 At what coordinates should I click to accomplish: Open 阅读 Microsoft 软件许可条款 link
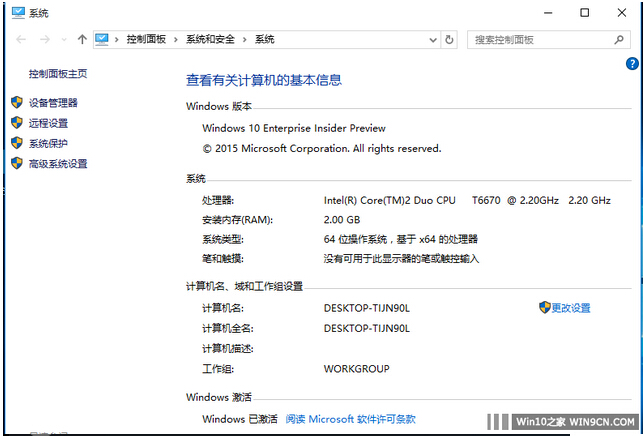350,419
